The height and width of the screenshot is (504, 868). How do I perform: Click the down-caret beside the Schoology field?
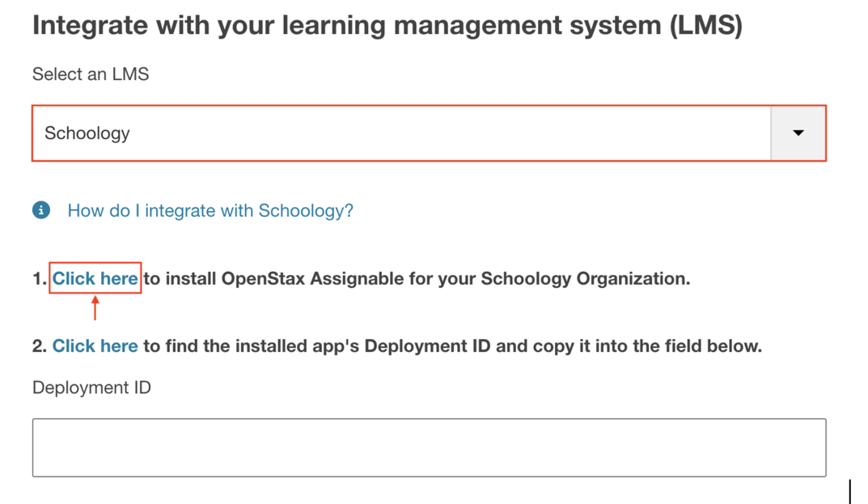pos(798,133)
